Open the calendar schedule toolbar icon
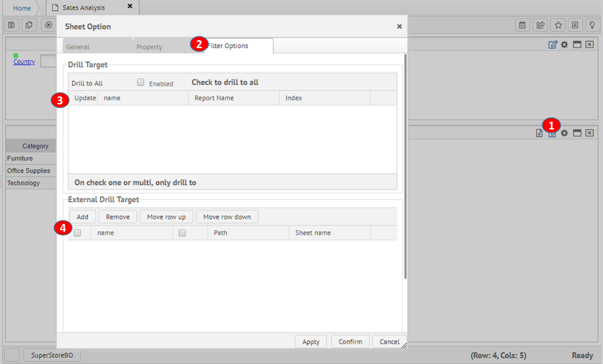 point(522,25)
